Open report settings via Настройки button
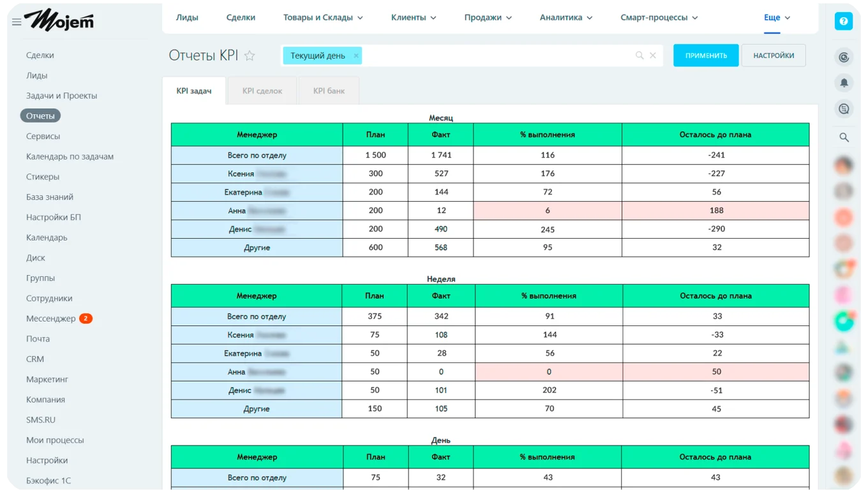 (774, 55)
